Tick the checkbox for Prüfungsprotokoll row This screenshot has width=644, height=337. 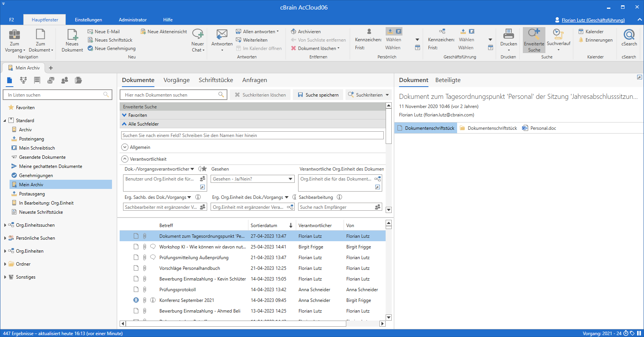pos(136,290)
